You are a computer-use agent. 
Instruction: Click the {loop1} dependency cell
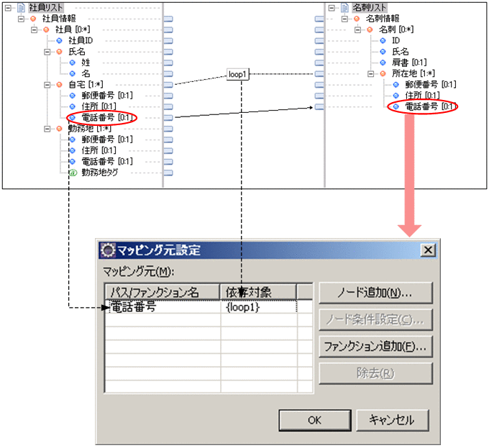pyautogui.click(x=259, y=307)
